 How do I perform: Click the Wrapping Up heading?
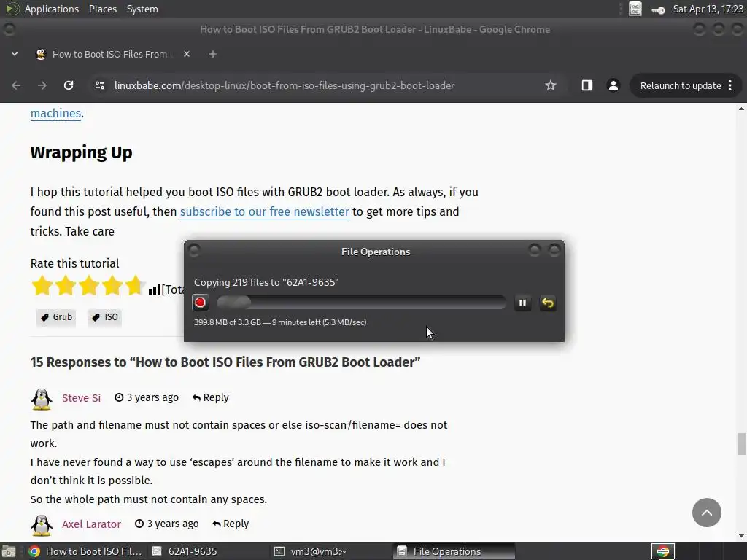(82, 152)
